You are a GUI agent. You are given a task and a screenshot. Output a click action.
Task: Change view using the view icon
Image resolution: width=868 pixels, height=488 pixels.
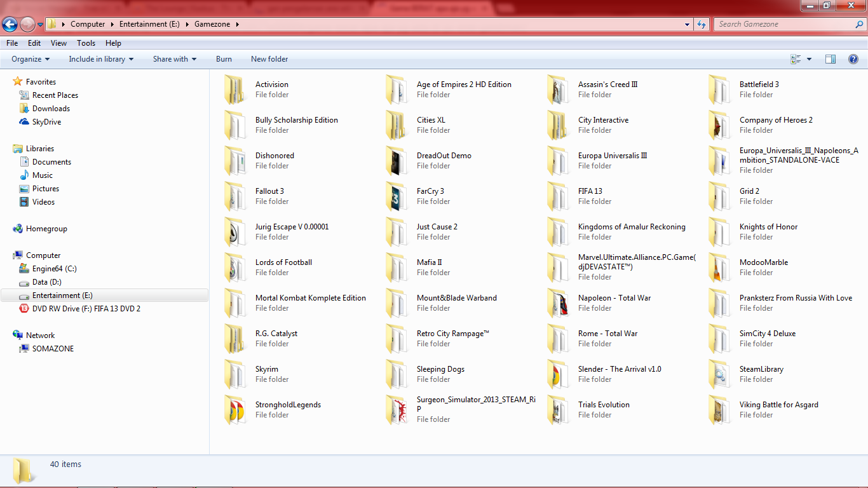click(796, 59)
